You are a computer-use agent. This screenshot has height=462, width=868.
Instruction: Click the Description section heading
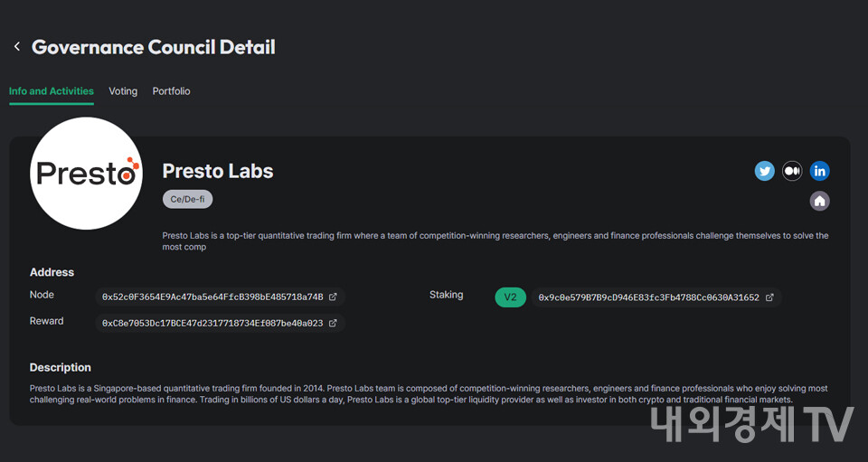coord(61,368)
